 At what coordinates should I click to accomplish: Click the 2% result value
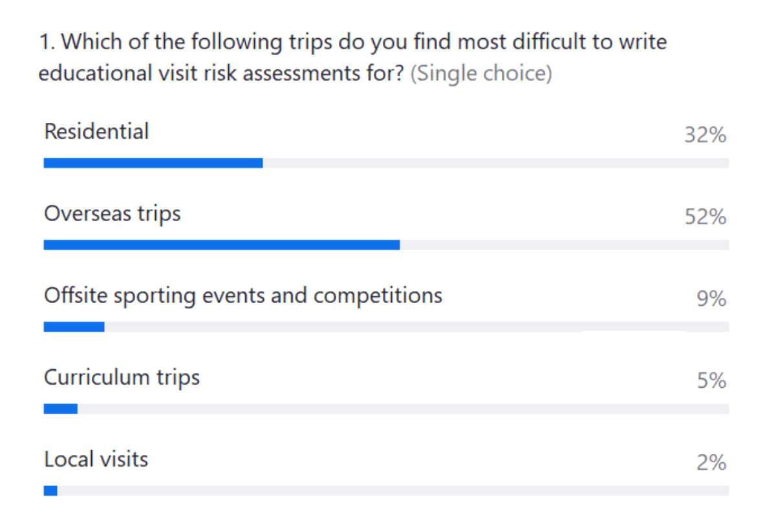click(x=711, y=463)
